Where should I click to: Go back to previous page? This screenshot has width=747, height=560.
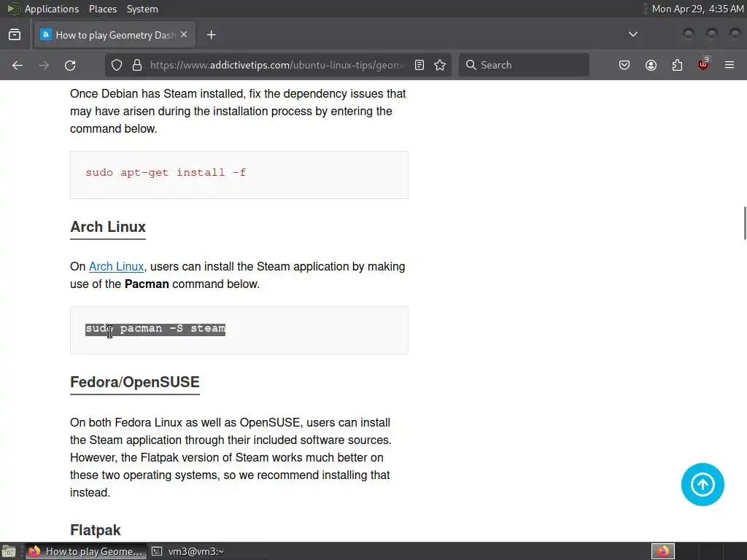coord(18,65)
